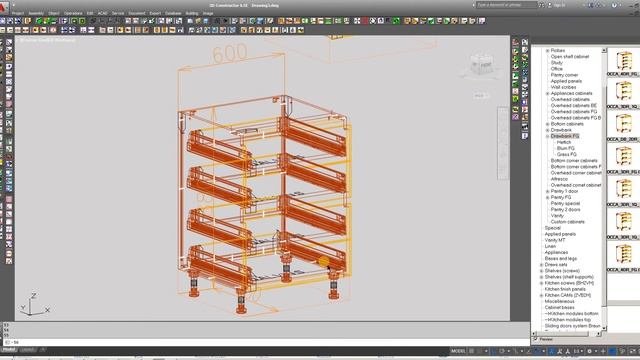640x360 pixels.
Task: Click tree scrollbar down arrow
Action: click(604, 328)
